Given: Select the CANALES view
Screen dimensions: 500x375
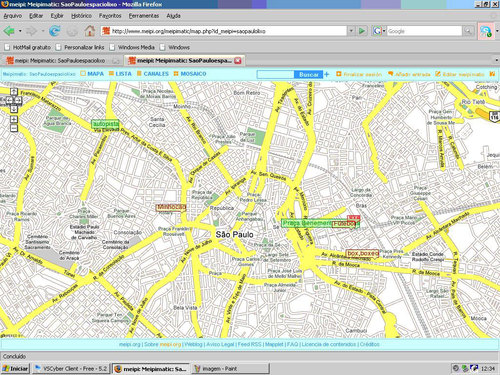Looking at the screenshot, I should click(153, 74).
